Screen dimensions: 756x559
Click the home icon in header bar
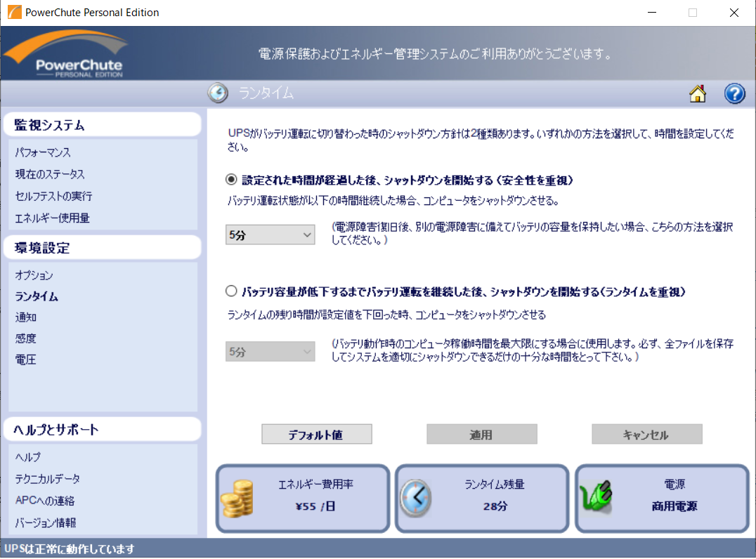pos(698,93)
